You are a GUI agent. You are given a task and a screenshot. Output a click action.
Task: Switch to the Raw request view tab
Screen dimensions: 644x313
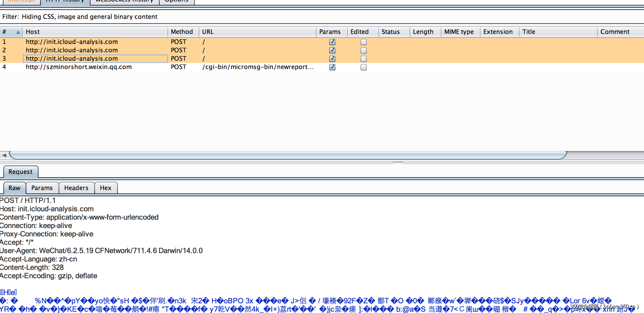pos(15,188)
